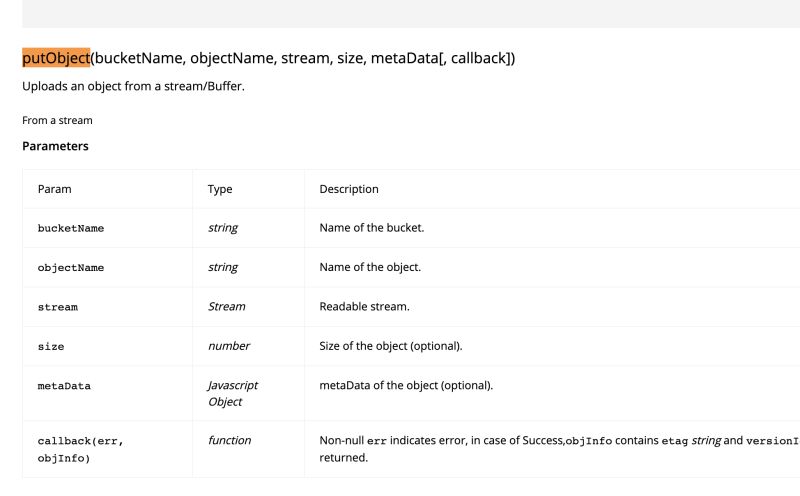Click the highlighted putObject text in heading
The image size is (800, 496).
(56, 58)
